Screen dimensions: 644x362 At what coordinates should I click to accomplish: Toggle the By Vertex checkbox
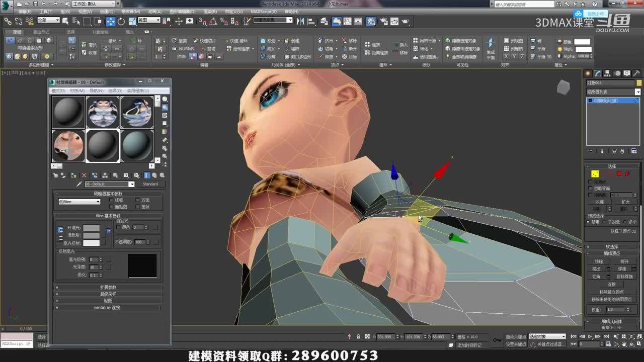590,182
